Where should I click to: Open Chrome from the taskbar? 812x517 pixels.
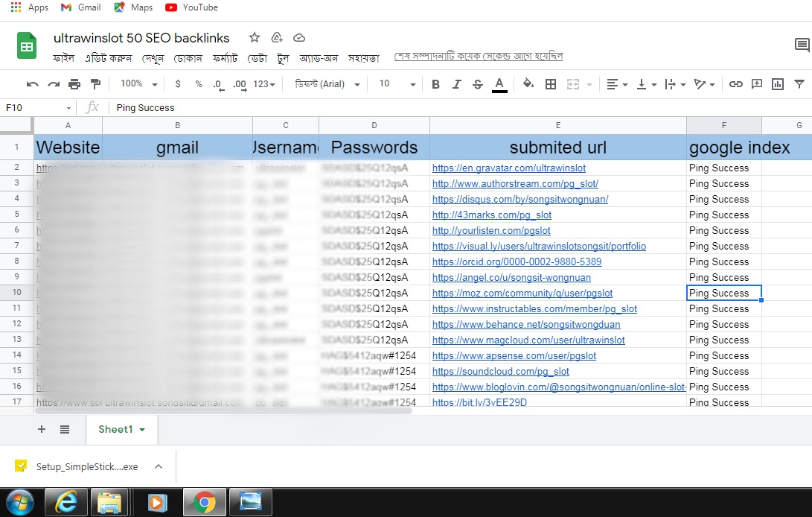pos(204,502)
